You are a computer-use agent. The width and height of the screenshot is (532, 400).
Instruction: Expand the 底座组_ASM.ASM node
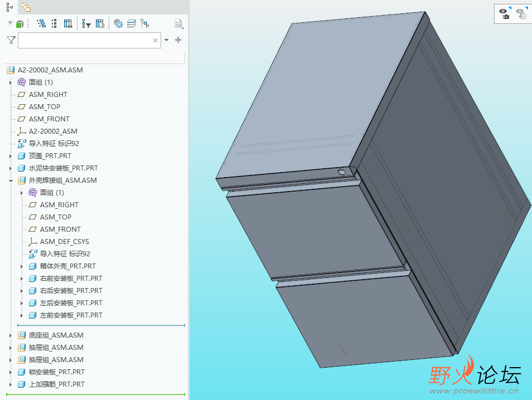tap(11, 335)
